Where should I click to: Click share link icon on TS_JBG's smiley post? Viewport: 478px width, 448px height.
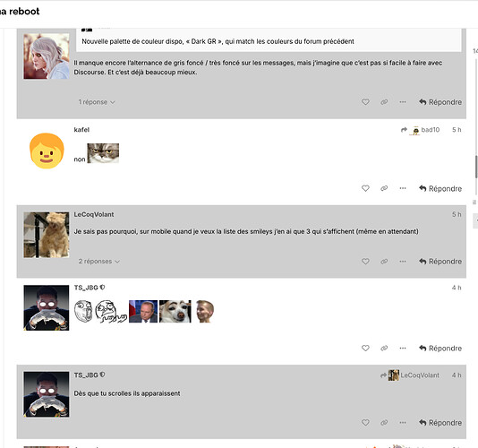(384, 348)
